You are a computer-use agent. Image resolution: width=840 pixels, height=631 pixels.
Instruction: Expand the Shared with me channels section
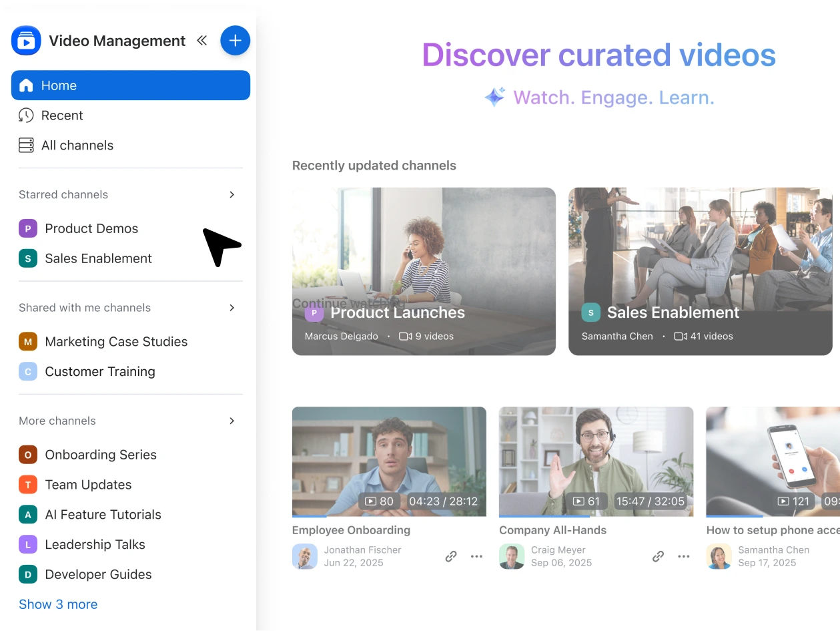[232, 308]
